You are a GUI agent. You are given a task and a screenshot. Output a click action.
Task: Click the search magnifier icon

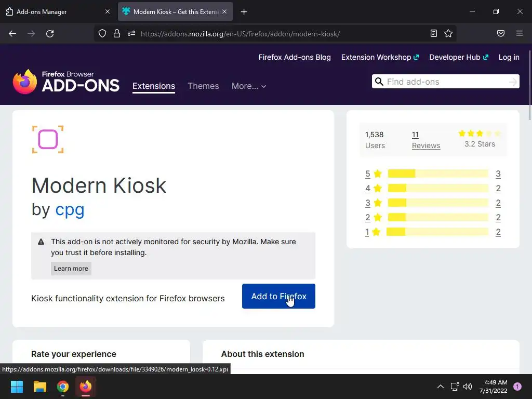pyautogui.click(x=379, y=82)
